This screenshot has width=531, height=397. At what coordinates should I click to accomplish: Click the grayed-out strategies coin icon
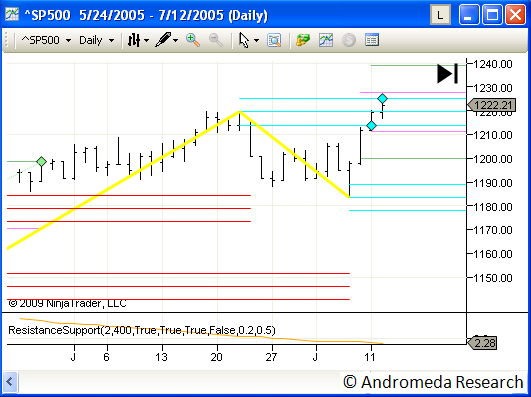click(349, 40)
